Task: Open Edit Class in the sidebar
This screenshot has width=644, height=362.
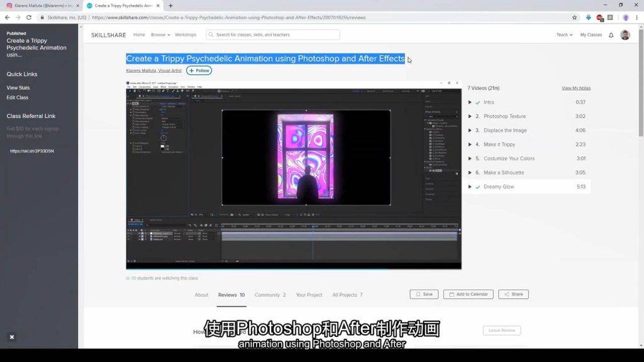Action: point(17,97)
